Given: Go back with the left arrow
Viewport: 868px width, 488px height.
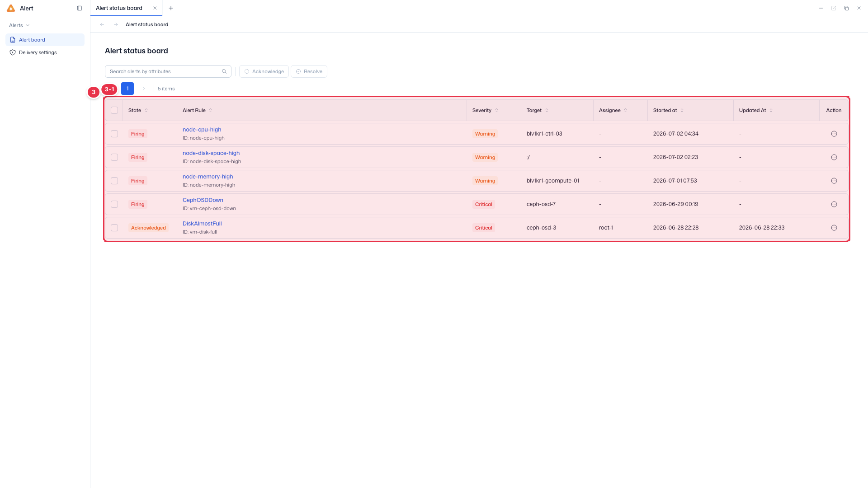Looking at the screenshot, I should [x=102, y=24].
